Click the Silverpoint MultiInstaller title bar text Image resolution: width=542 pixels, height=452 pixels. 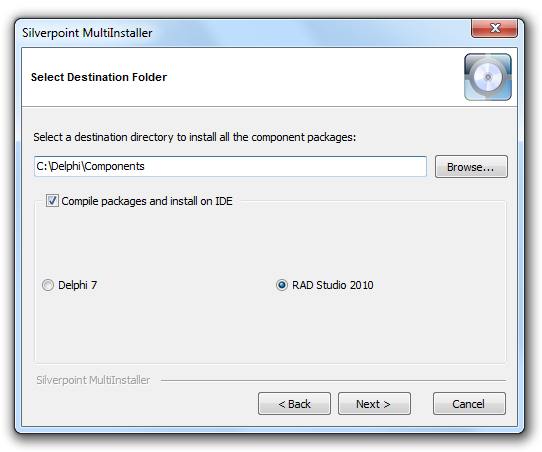pyautogui.click(x=87, y=33)
